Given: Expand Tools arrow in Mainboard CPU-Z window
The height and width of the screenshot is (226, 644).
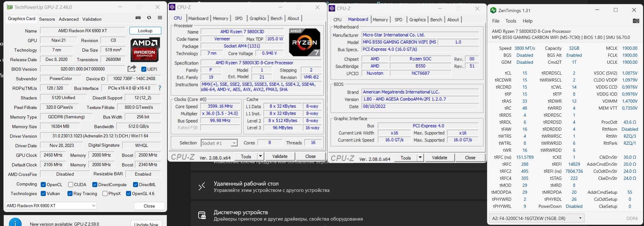Looking at the screenshot, I should tap(420, 157).
